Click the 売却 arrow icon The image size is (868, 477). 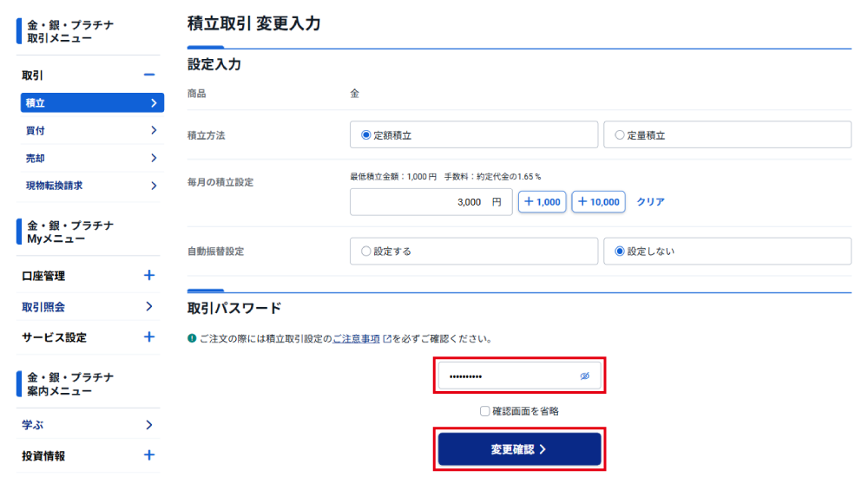coord(154,158)
